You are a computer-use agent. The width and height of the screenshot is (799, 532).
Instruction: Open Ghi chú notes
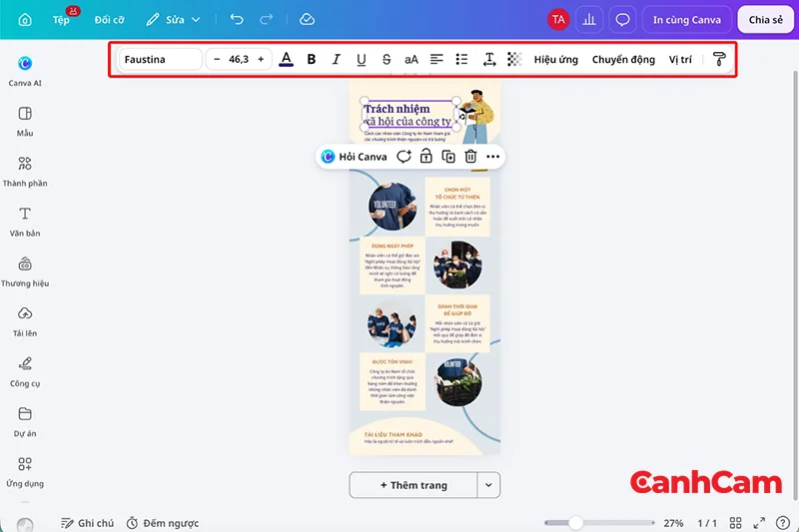coord(87,523)
